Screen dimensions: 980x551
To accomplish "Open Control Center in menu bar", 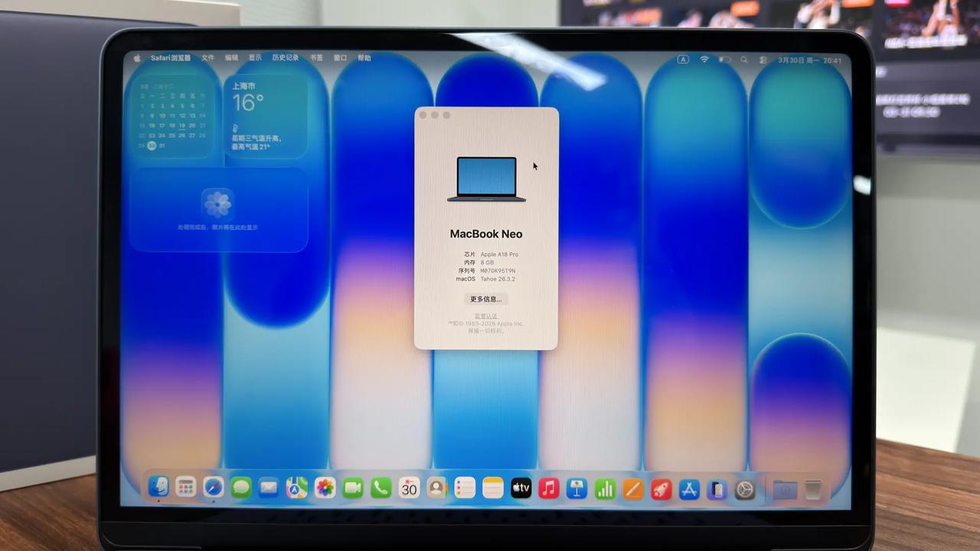I will point(763,60).
